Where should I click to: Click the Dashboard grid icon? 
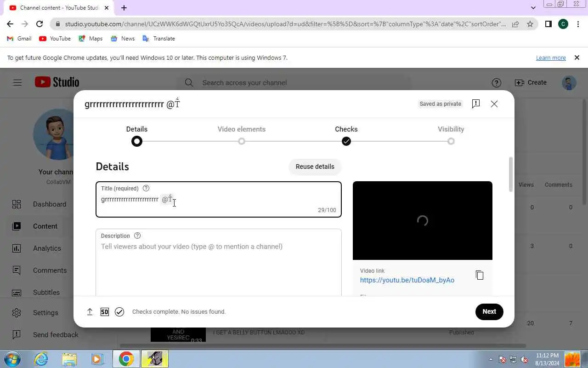pos(17,204)
